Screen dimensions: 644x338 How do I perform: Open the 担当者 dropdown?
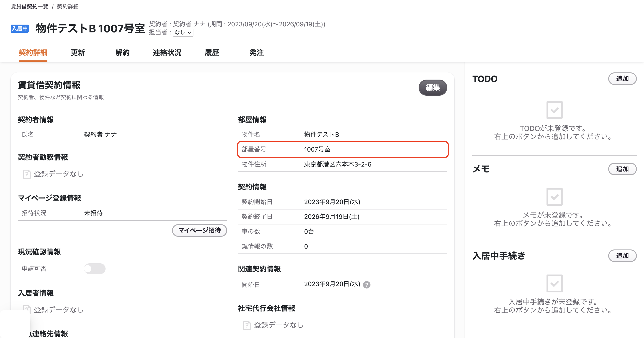[x=183, y=32]
